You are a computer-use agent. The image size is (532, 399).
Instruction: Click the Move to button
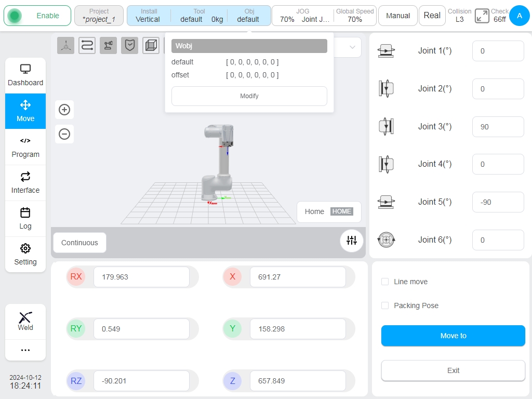coord(453,336)
